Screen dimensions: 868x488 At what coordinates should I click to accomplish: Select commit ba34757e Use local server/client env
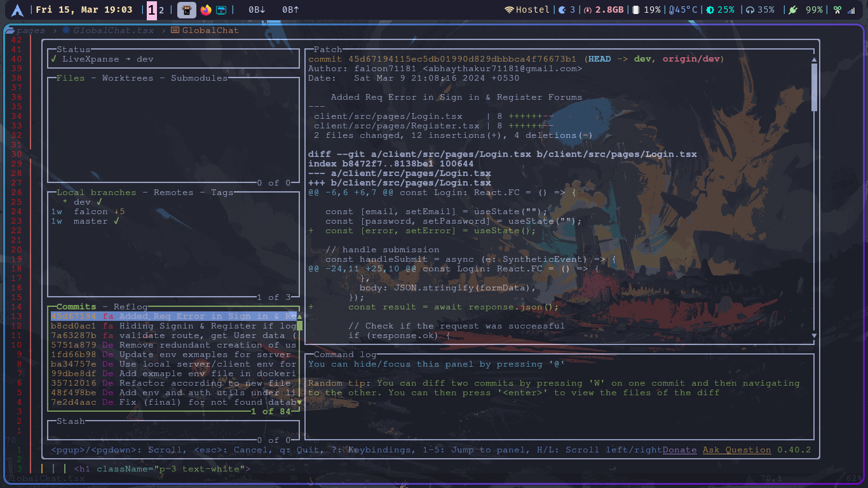tap(173, 364)
